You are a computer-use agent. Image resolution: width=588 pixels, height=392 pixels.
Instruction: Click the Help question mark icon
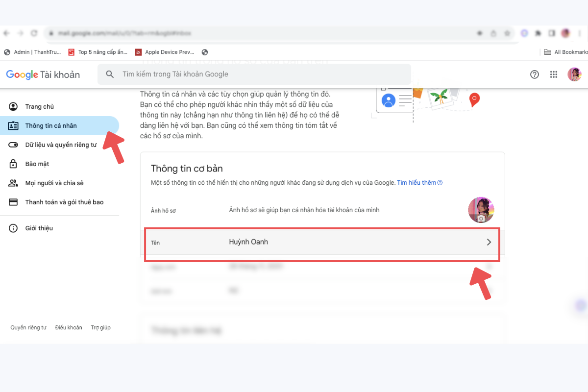pos(534,74)
